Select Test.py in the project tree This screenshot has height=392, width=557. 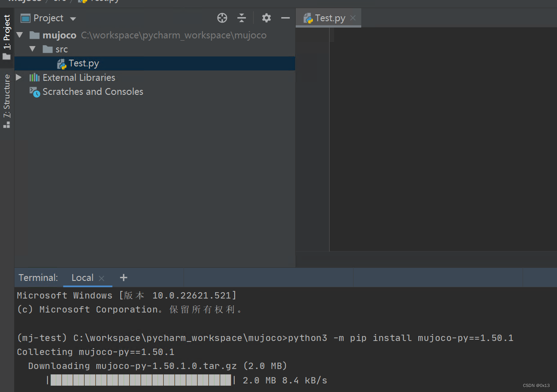155,63
